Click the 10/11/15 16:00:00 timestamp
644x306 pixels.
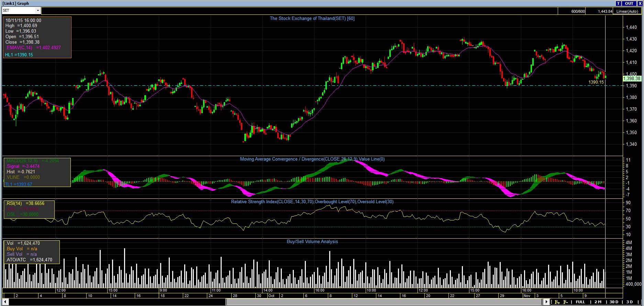pyautogui.click(x=23, y=20)
